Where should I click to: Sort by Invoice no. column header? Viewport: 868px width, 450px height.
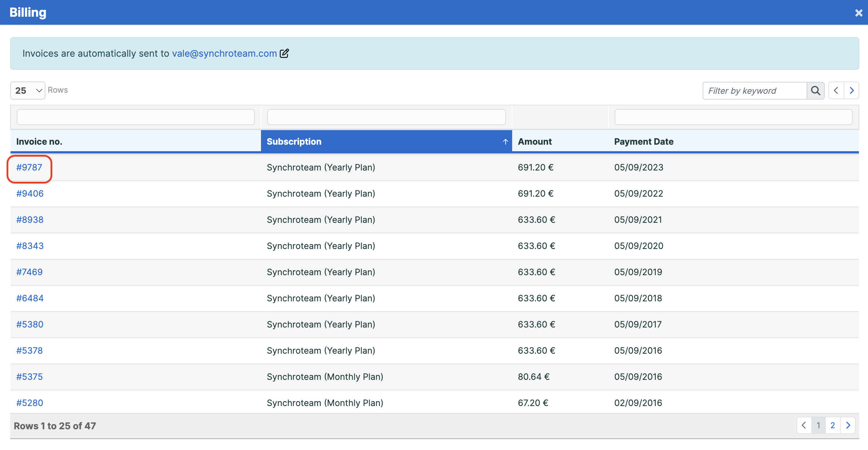click(x=39, y=142)
